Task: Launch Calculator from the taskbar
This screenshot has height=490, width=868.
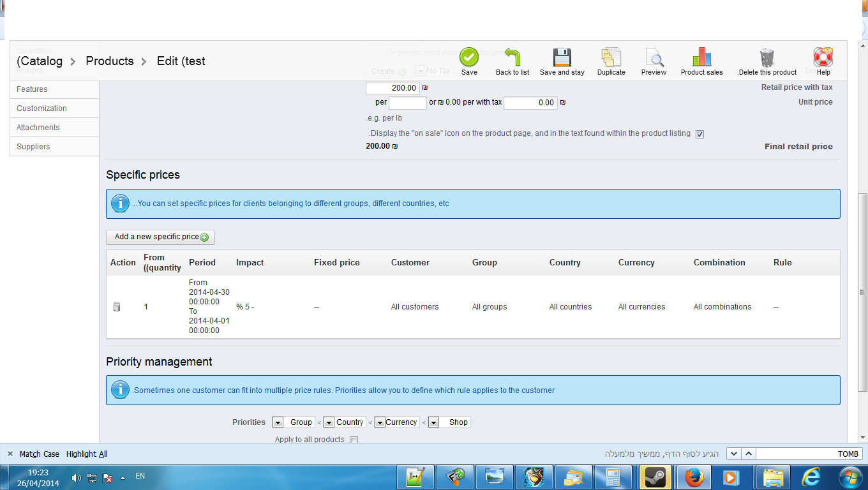Action: [x=613, y=477]
